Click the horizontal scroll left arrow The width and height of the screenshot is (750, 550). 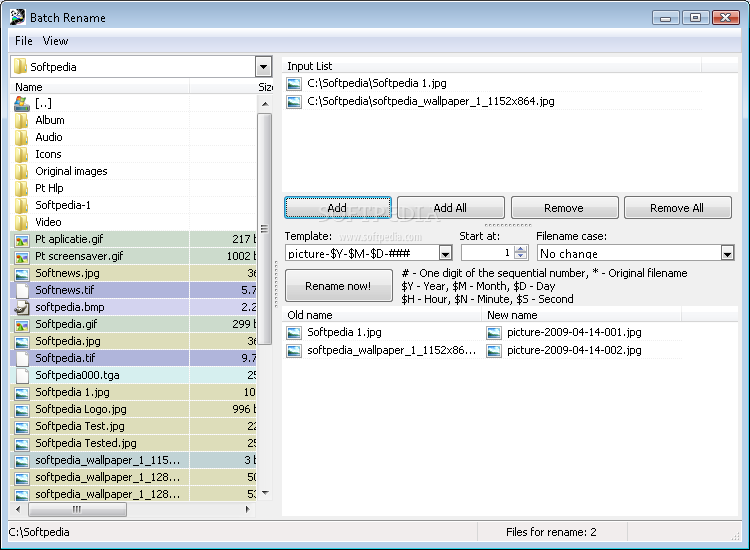click(x=18, y=509)
